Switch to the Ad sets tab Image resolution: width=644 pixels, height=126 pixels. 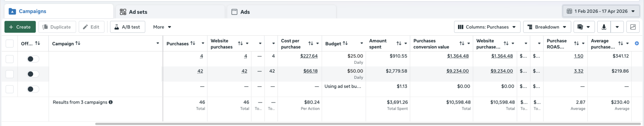pyautogui.click(x=170, y=12)
